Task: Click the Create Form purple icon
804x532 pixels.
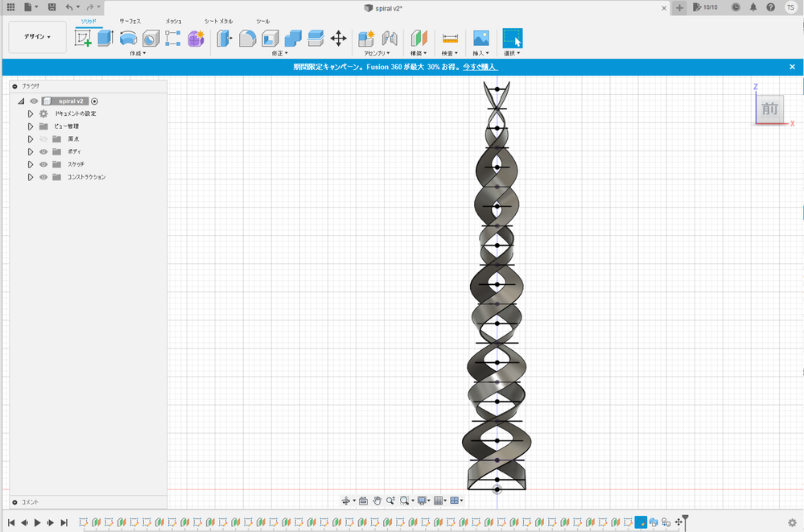Action: click(196, 39)
